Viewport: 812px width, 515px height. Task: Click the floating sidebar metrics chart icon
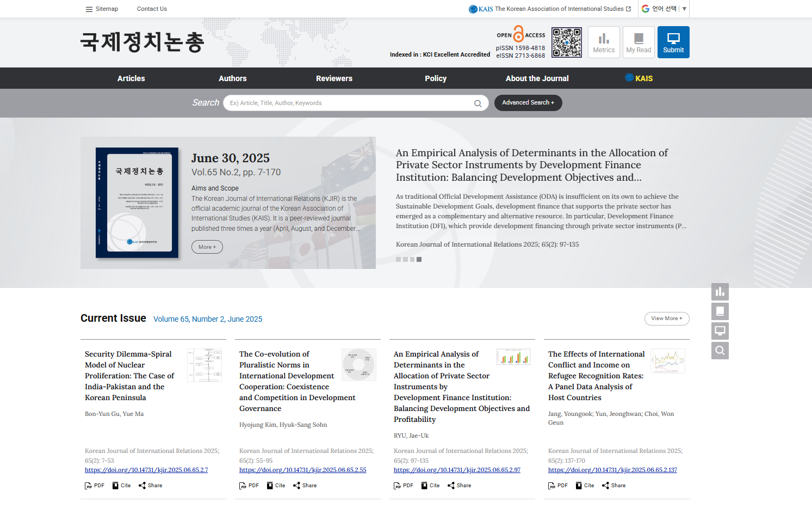click(x=720, y=292)
